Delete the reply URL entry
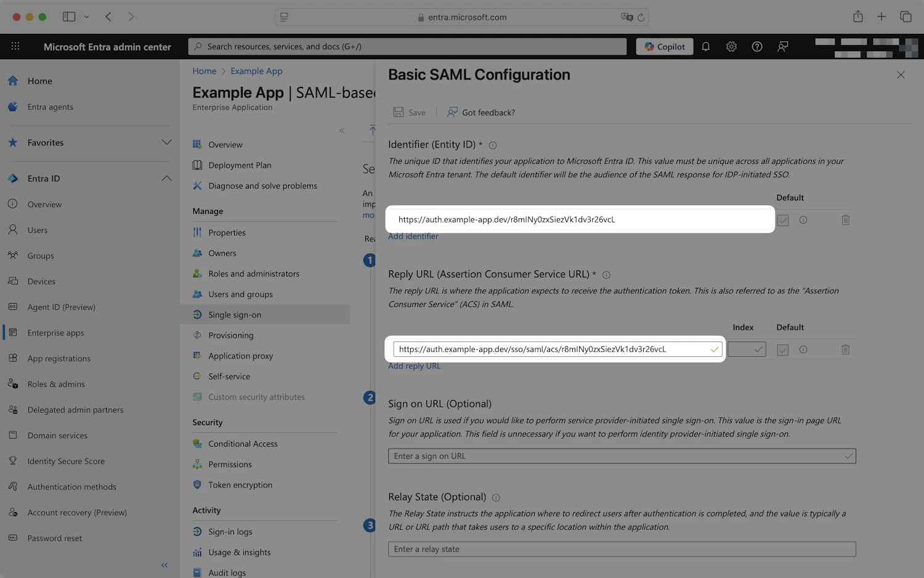This screenshot has height=578, width=924. (846, 349)
